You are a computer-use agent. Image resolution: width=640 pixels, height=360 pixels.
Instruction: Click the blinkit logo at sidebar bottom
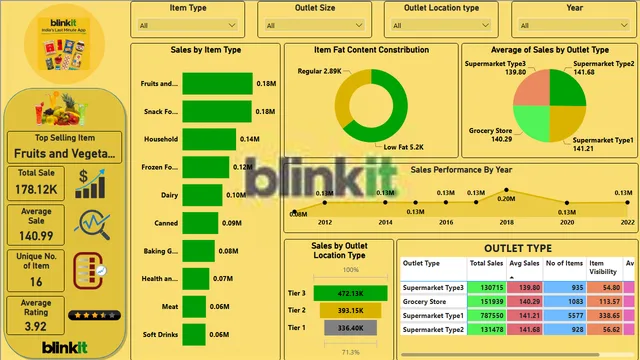(64, 347)
